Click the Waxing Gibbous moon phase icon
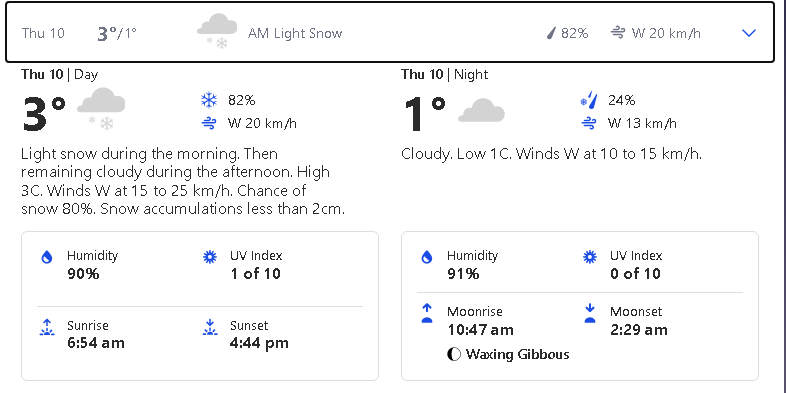The image size is (786, 393). [454, 354]
